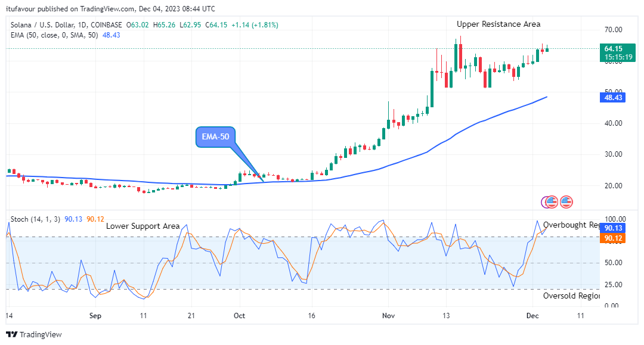
Task: Click the green 64.15 current price tag
Action: (x=614, y=49)
